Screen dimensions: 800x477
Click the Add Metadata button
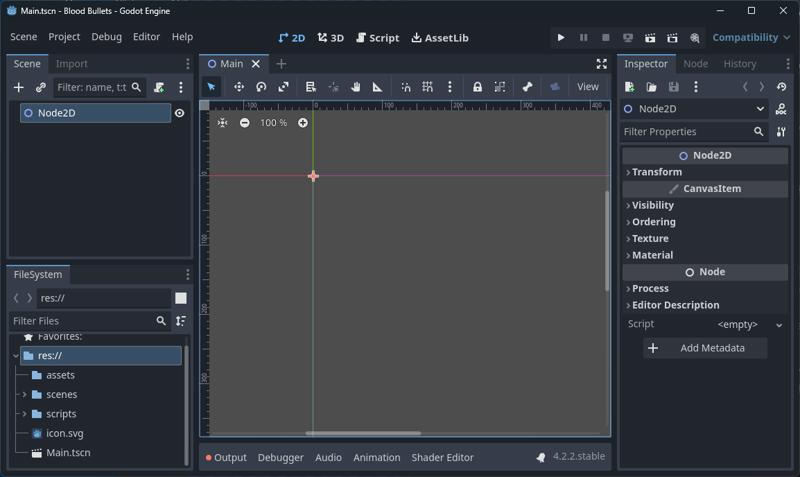[x=705, y=348]
